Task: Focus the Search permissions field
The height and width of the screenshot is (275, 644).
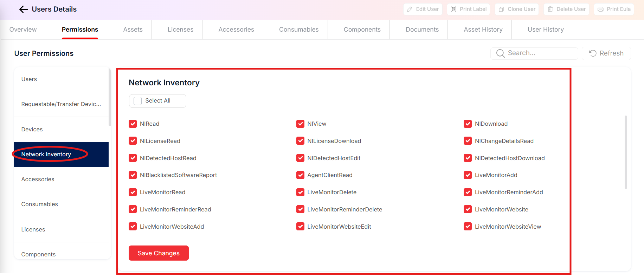Action: [x=534, y=53]
